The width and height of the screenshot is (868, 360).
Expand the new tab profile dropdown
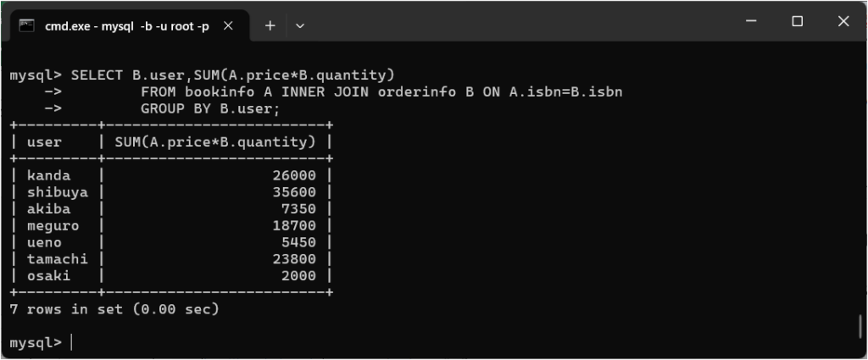click(299, 25)
